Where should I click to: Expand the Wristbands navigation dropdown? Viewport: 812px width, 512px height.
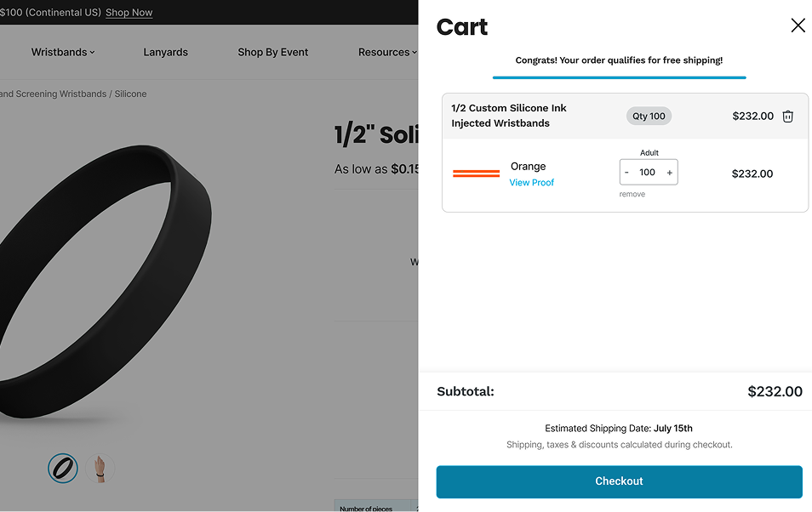[63, 52]
